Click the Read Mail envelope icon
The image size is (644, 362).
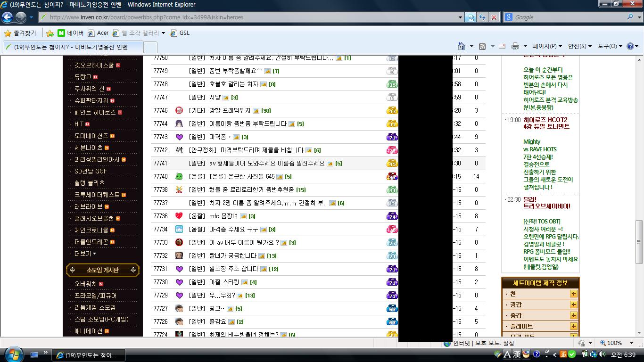point(502,46)
